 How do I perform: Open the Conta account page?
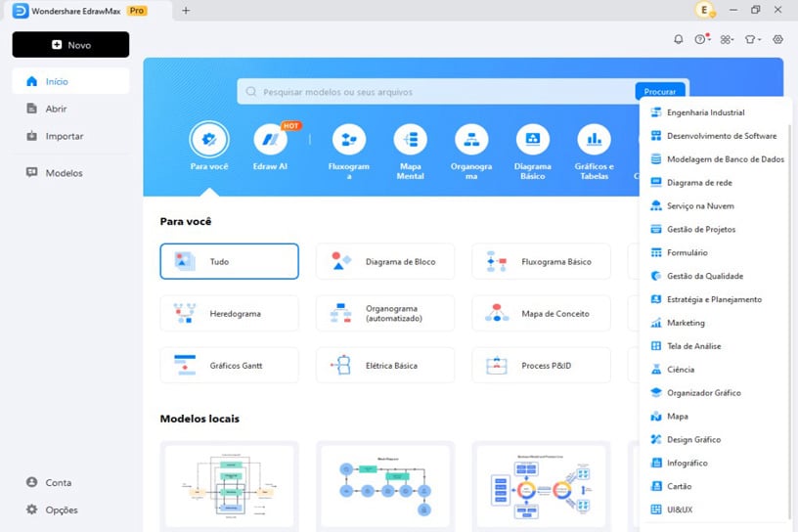49,482
